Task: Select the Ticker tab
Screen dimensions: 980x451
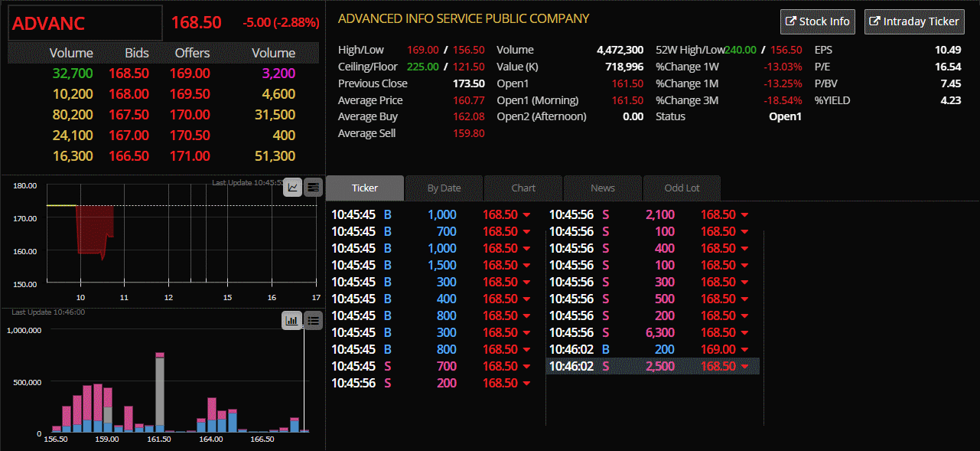Action: 365,188
